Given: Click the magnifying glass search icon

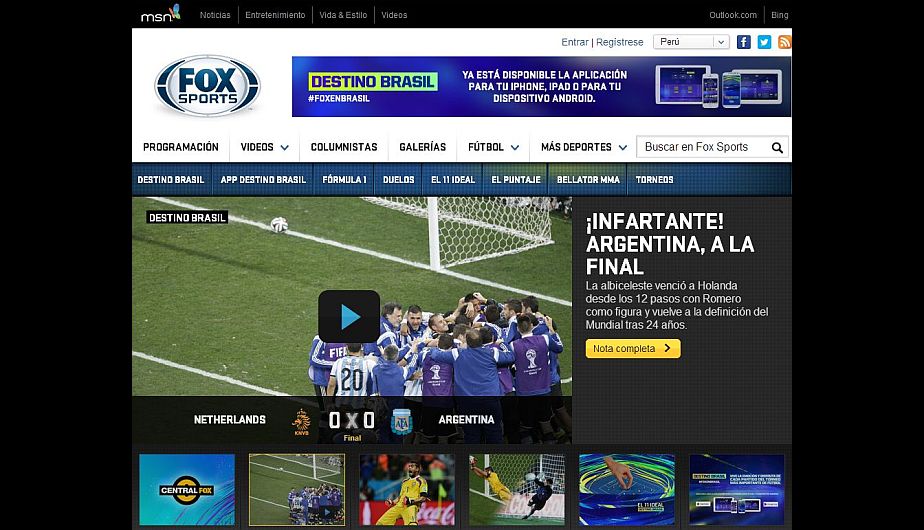Looking at the screenshot, I should (x=777, y=147).
